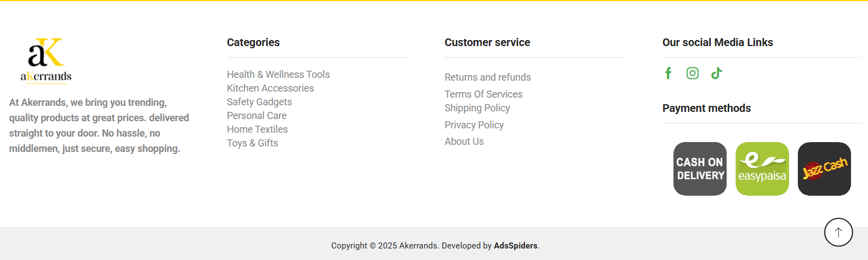868x260 pixels.
Task: Select the Easypaisa payment badge
Action: [762, 169]
